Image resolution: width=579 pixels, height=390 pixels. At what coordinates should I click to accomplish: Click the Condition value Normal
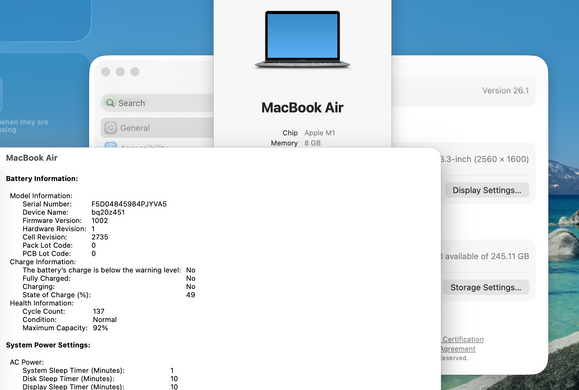(105, 319)
